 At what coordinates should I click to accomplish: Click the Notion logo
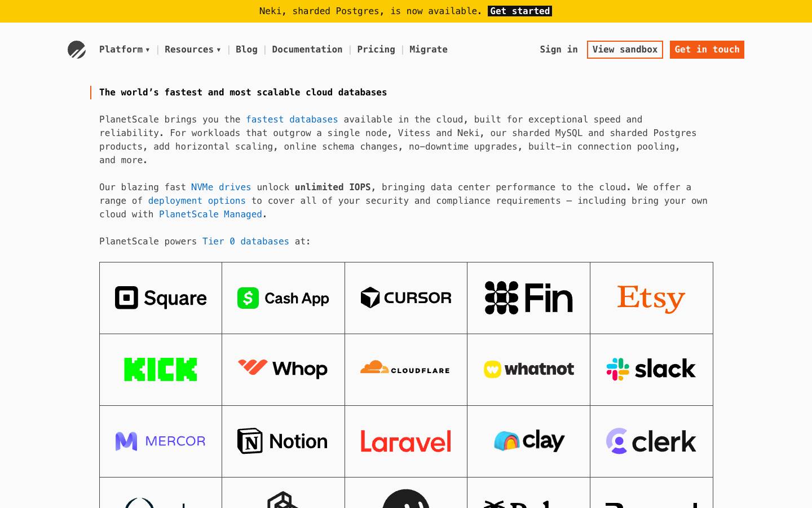click(283, 441)
